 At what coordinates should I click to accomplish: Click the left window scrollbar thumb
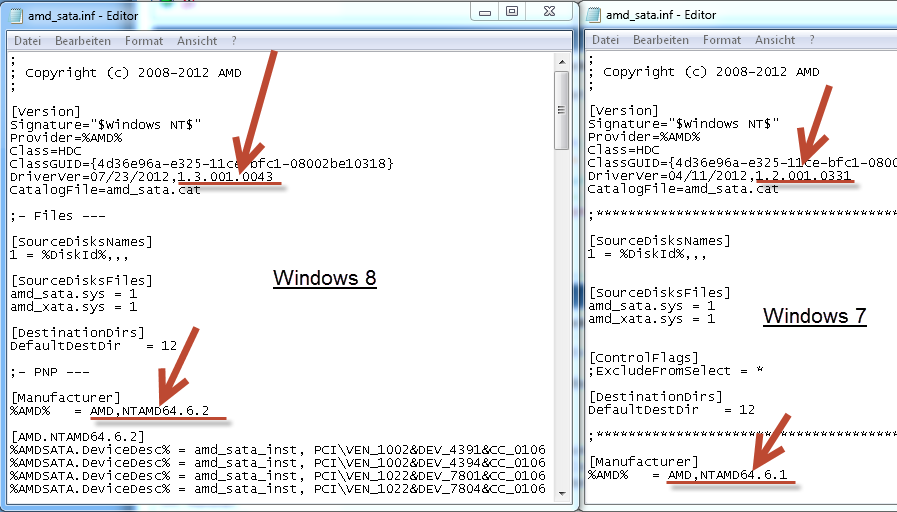(x=562, y=110)
